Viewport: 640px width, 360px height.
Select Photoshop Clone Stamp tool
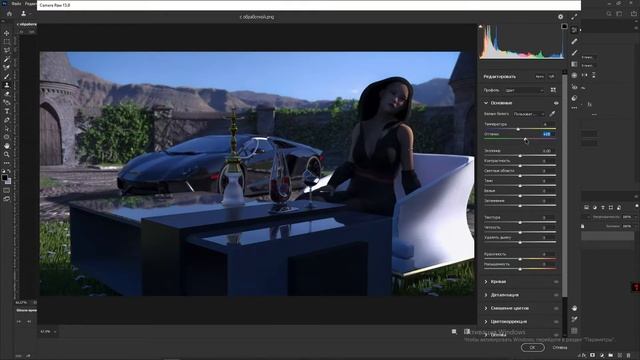(x=7, y=85)
